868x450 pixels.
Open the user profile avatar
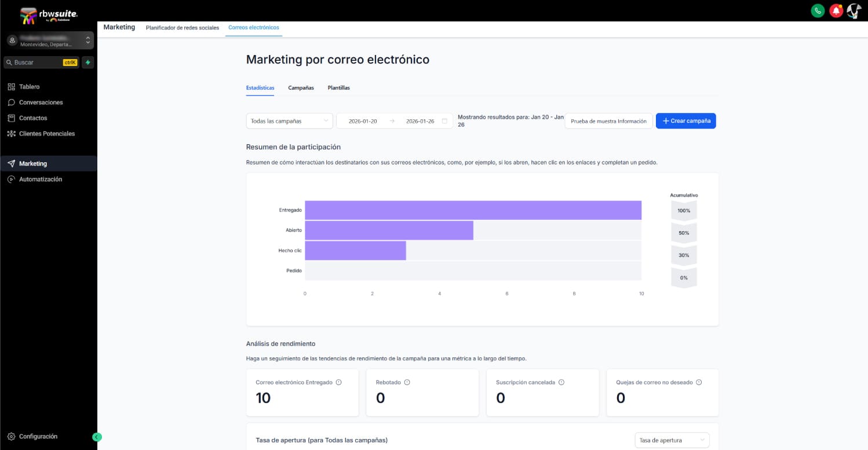pos(854,10)
